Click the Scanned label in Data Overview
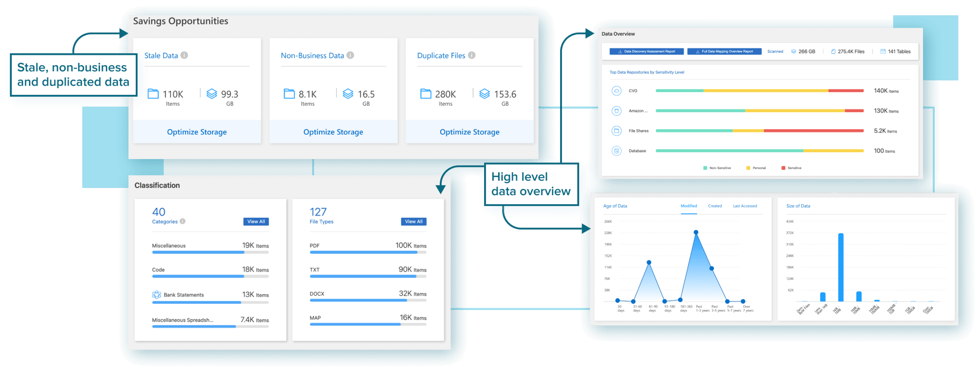 (775, 51)
